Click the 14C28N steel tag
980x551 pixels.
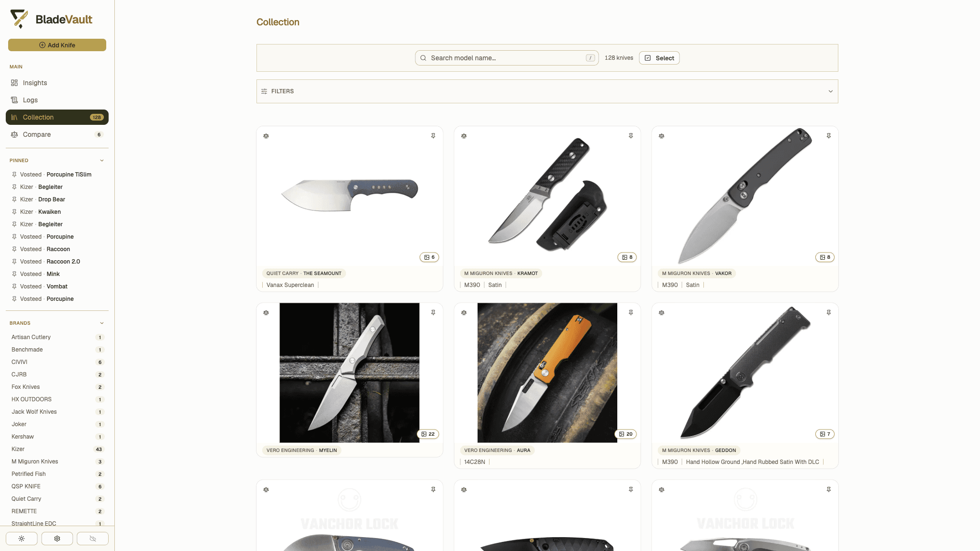pos(474,462)
